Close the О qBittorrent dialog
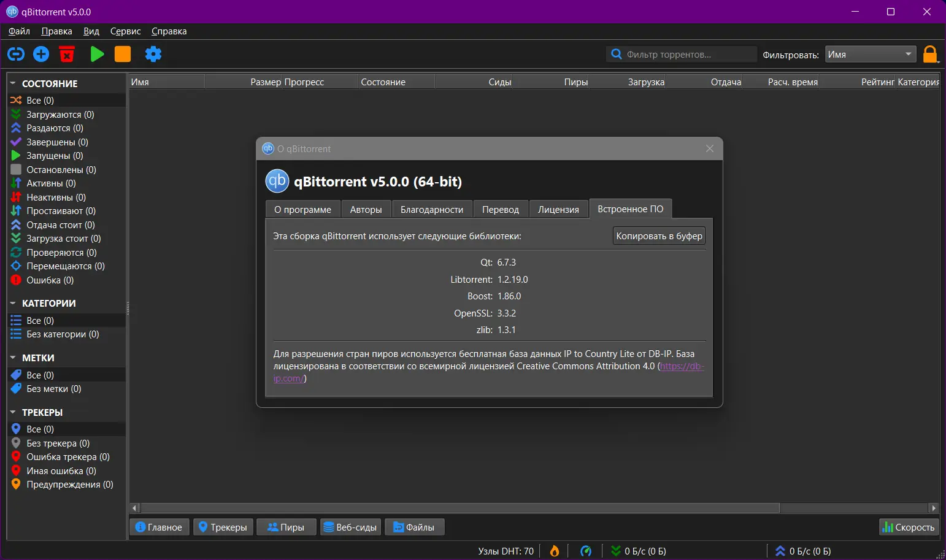 [710, 148]
